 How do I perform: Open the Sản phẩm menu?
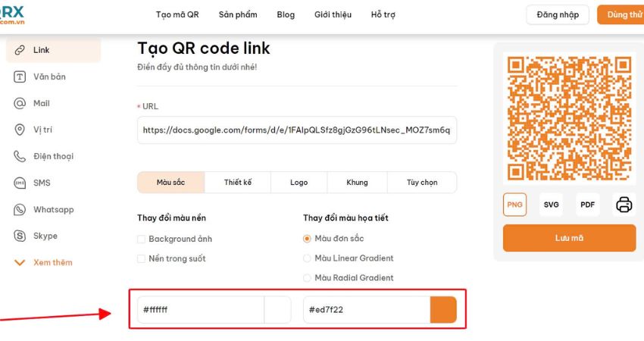(x=238, y=15)
